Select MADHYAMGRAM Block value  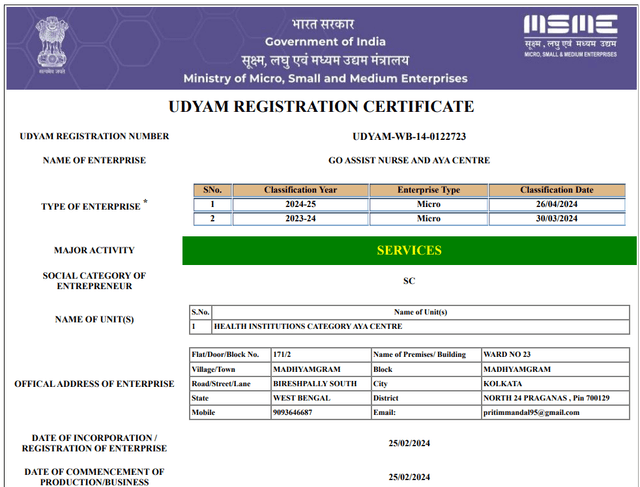(x=517, y=369)
